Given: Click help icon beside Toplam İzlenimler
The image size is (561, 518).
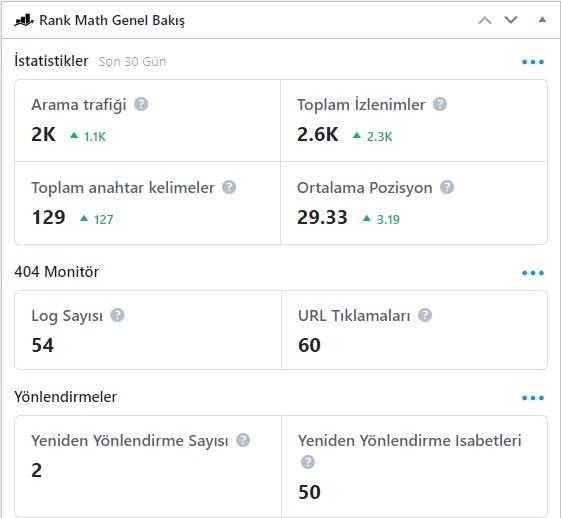Looking at the screenshot, I should tap(440, 104).
